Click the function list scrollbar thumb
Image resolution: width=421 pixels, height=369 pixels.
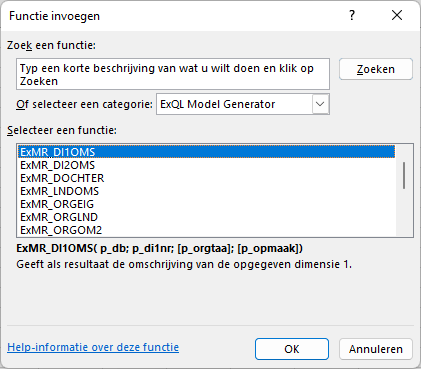(404, 176)
